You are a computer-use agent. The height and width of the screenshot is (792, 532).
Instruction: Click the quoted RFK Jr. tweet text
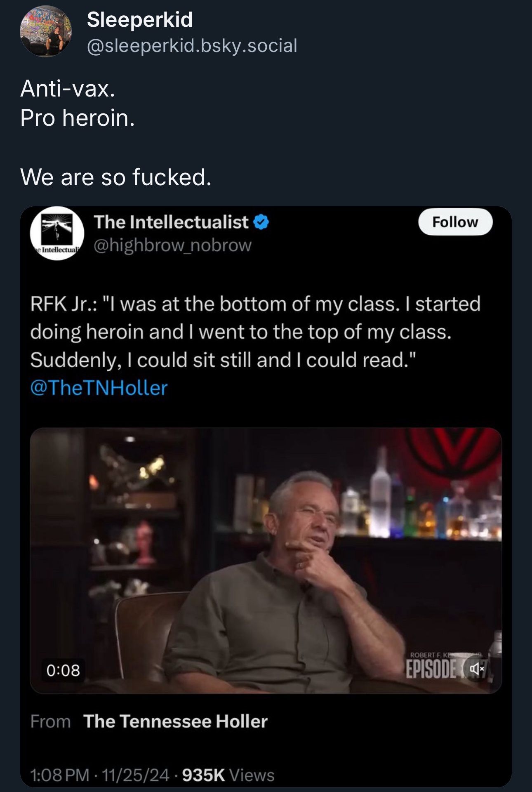coord(255,332)
